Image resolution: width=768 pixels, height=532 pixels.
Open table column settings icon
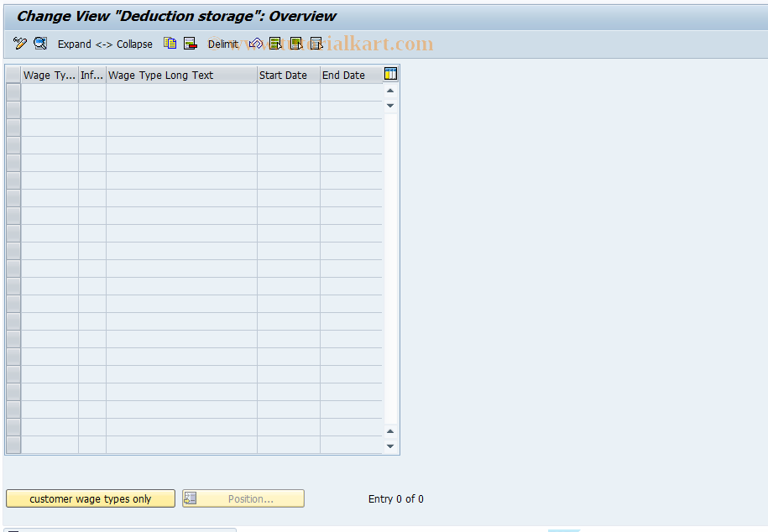pyautogui.click(x=390, y=74)
